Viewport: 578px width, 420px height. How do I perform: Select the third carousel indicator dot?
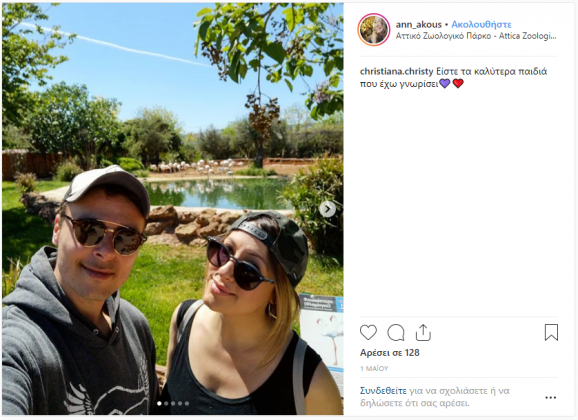[x=173, y=403]
